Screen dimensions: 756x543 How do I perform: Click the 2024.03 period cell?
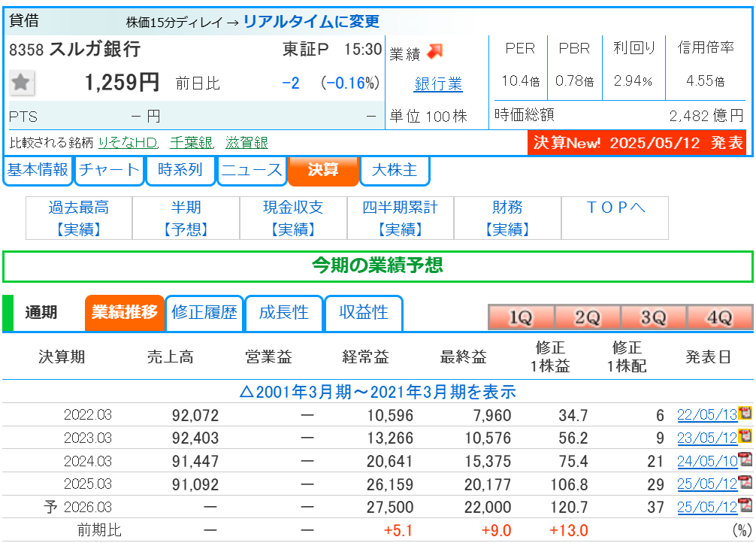(x=88, y=461)
